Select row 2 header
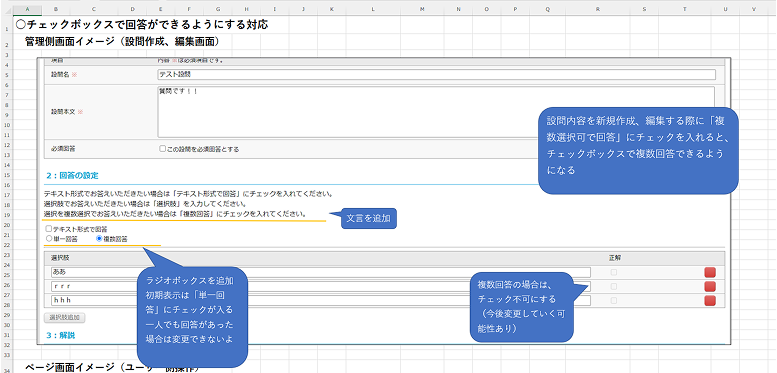The image size is (777, 373). pyautogui.click(x=6, y=42)
